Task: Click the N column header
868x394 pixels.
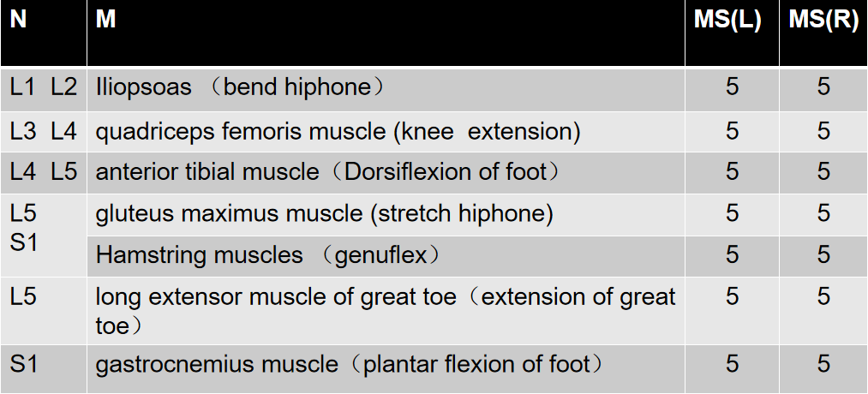Action: click(43, 33)
